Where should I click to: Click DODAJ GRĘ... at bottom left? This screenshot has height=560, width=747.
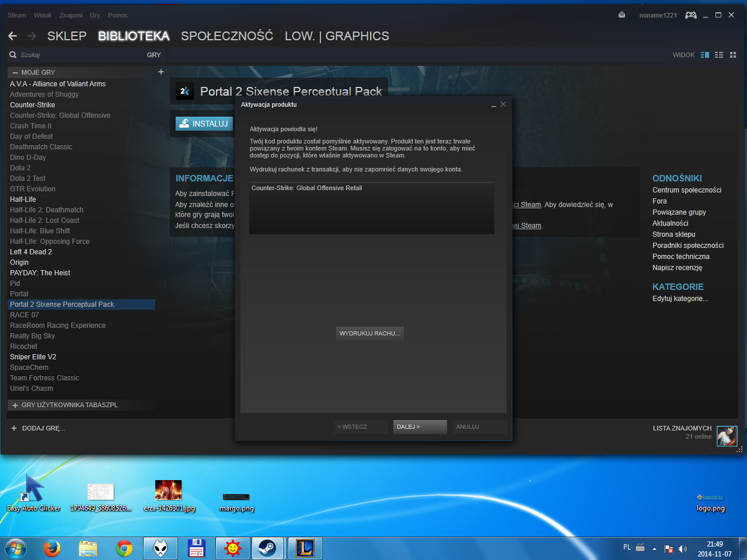(38, 428)
